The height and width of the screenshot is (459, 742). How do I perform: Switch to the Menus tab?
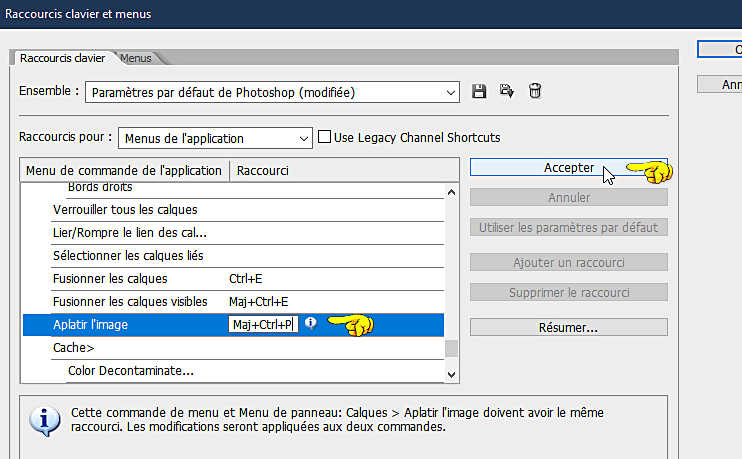tap(136, 58)
